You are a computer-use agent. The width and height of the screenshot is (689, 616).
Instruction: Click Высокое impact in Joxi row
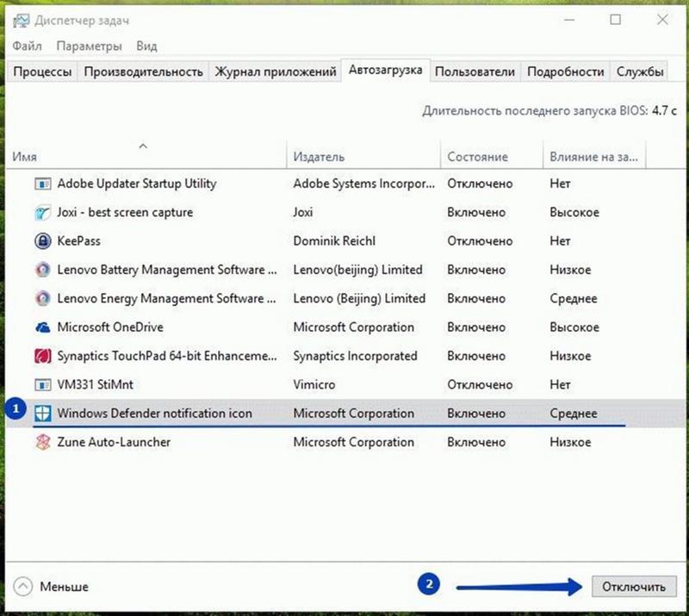[x=574, y=213]
